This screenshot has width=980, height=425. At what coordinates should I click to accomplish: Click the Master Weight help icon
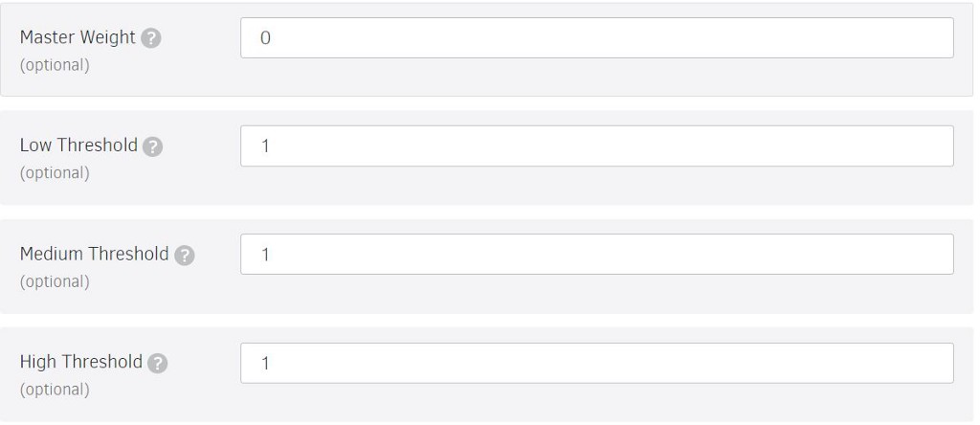point(149,38)
